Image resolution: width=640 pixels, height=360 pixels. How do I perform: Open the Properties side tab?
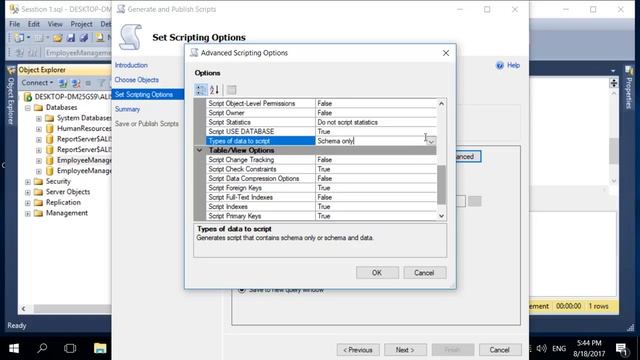tap(629, 88)
